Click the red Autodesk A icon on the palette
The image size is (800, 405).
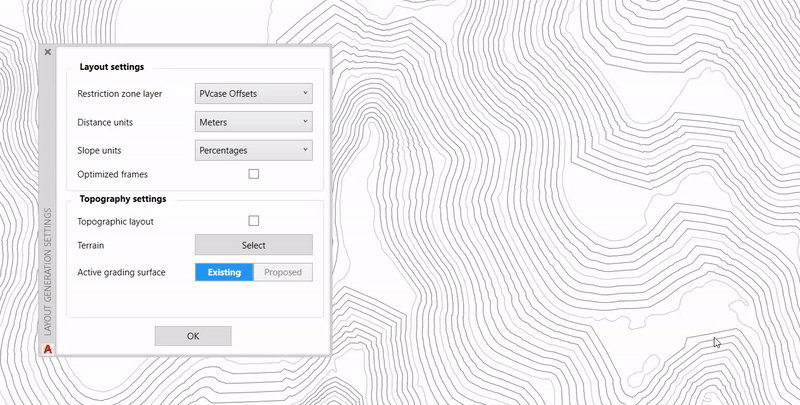tap(48, 349)
